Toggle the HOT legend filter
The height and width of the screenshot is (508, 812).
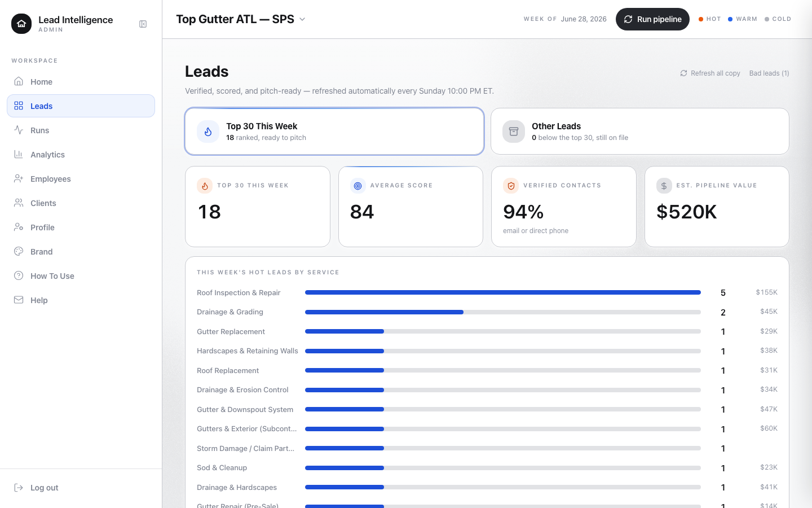709,19
